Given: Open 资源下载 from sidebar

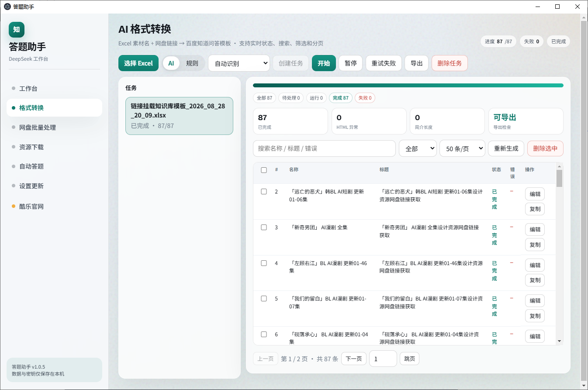Looking at the screenshot, I should coord(54,147).
